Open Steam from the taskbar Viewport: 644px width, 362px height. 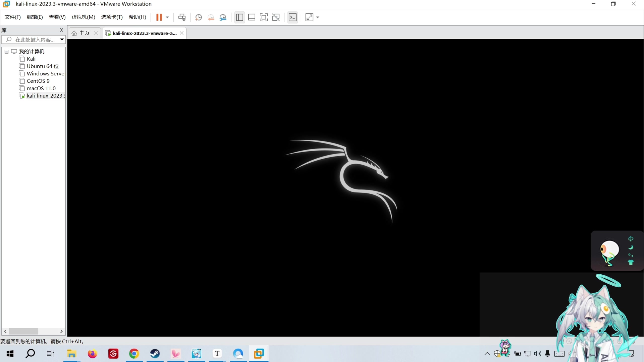tap(155, 354)
